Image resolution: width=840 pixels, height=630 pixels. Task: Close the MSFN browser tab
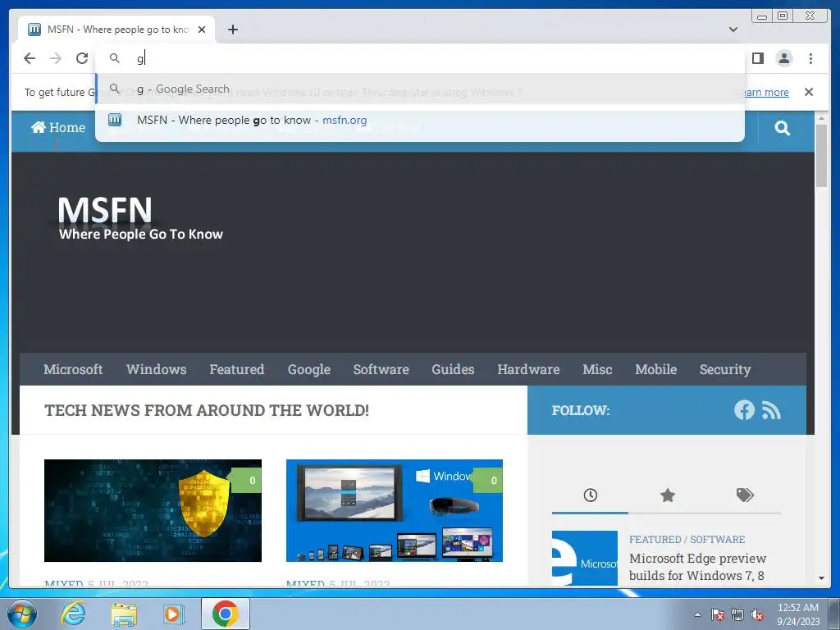click(202, 30)
